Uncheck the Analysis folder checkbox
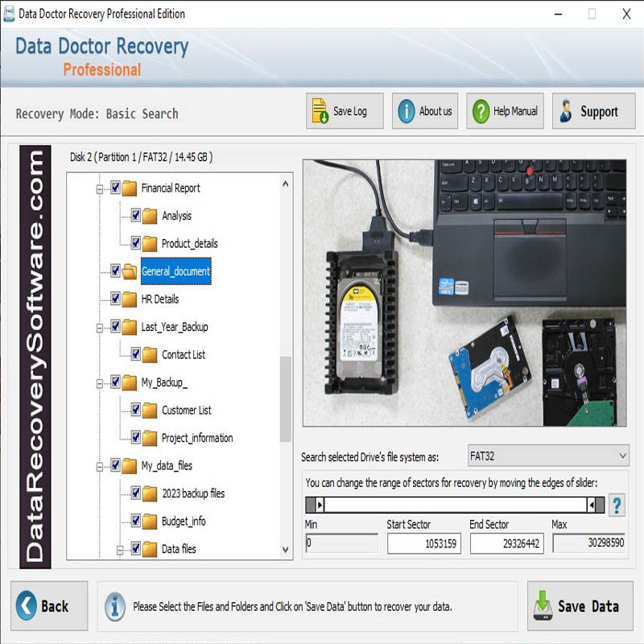Screen dimensions: 644x644 pyautogui.click(x=136, y=215)
